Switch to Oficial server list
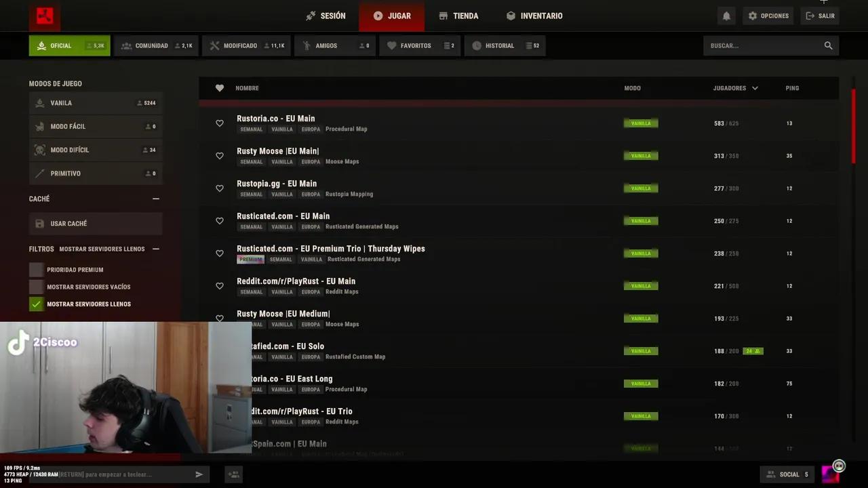This screenshot has width=868, height=488. coord(69,45)
